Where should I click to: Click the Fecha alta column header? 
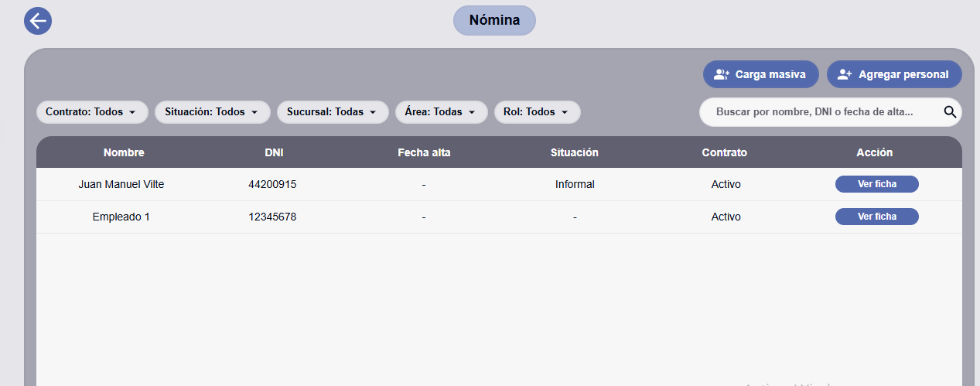(424, 152)
